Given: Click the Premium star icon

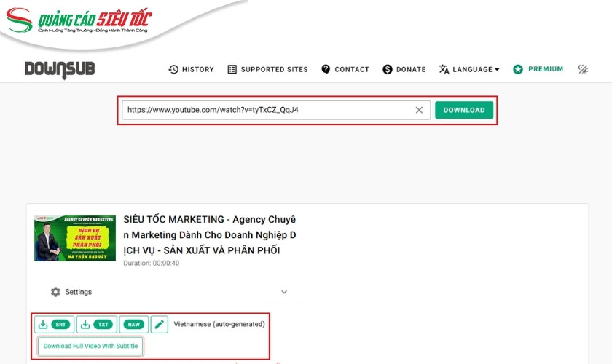Looking at the screenshot, I should pos(518,69).
